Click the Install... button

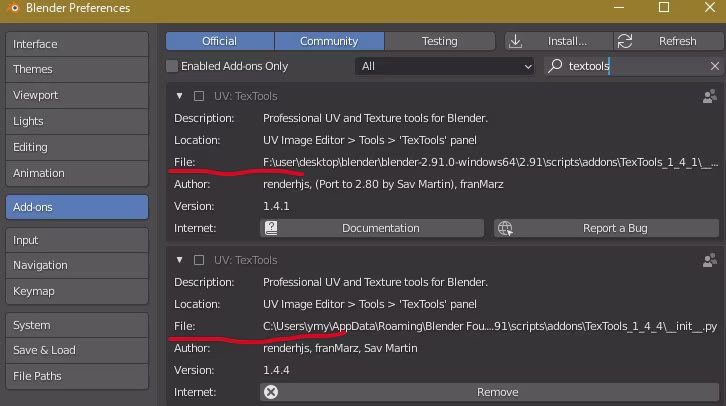[x=559, y=41]
